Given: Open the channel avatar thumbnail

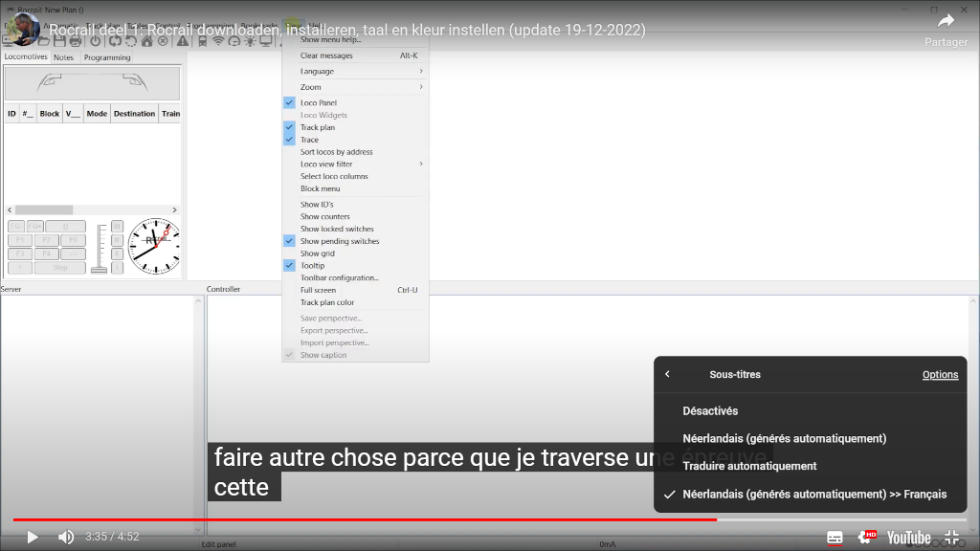Looking at the screenshot, I should 23,29.
